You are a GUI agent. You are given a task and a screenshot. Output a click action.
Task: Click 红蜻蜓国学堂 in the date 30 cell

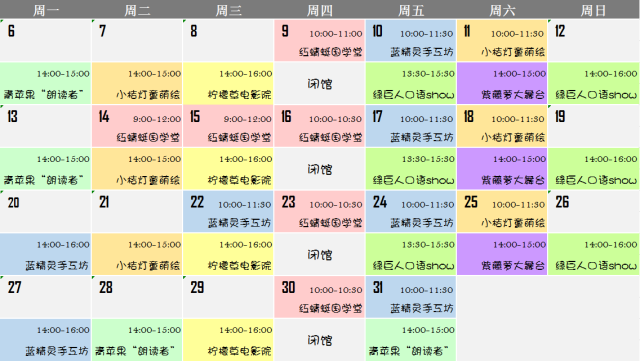(331, 308)
